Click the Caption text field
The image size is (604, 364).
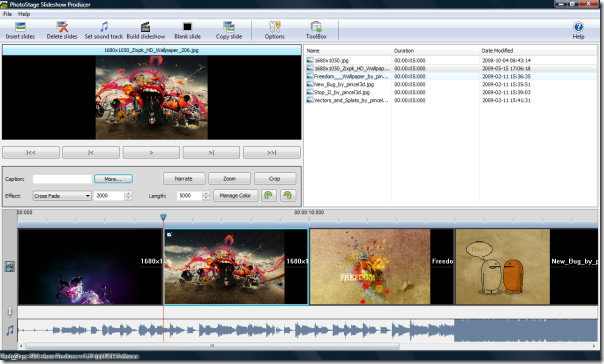[x=62, y=179]
